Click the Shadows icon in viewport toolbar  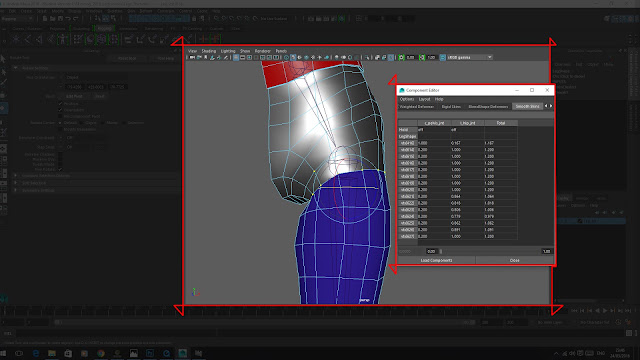(327, 58)
